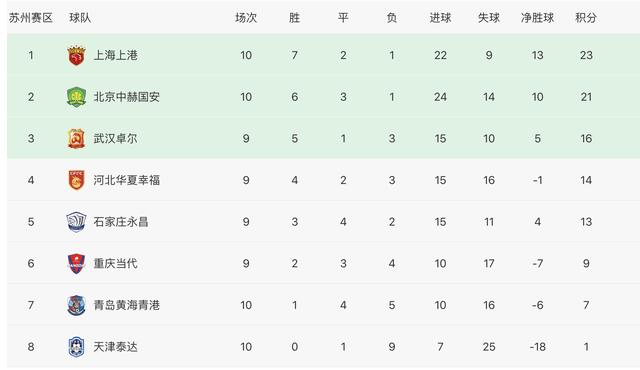
Task: Click 上海上港's 23 points value
Action: pos(586,55)
